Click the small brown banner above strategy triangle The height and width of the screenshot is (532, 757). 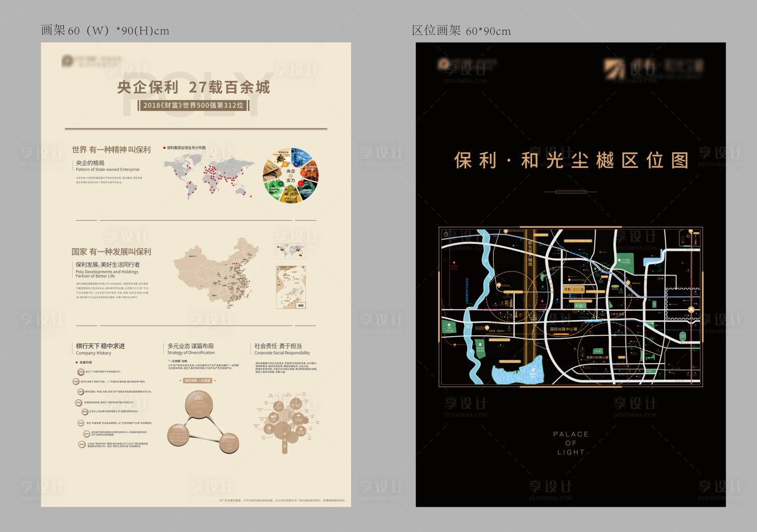point(198,381)
